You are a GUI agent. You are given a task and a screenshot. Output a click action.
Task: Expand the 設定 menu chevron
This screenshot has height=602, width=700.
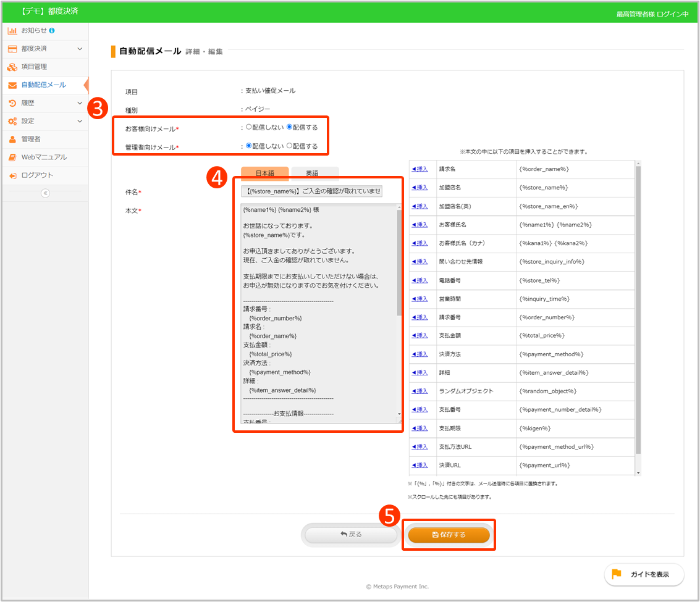80,122
